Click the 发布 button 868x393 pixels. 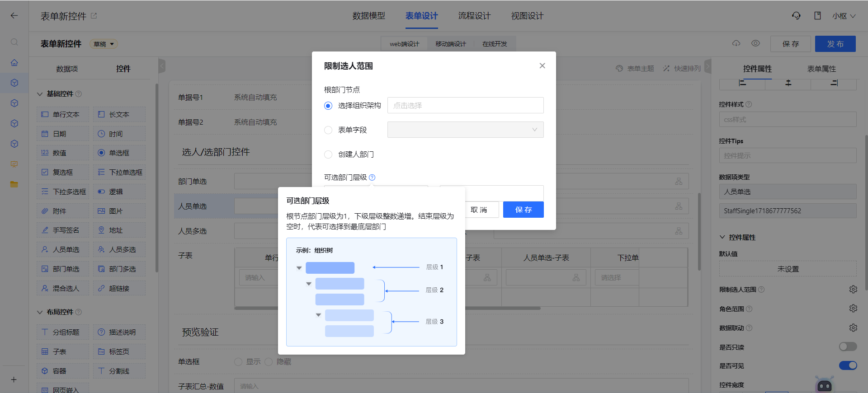tap(835, 44)
